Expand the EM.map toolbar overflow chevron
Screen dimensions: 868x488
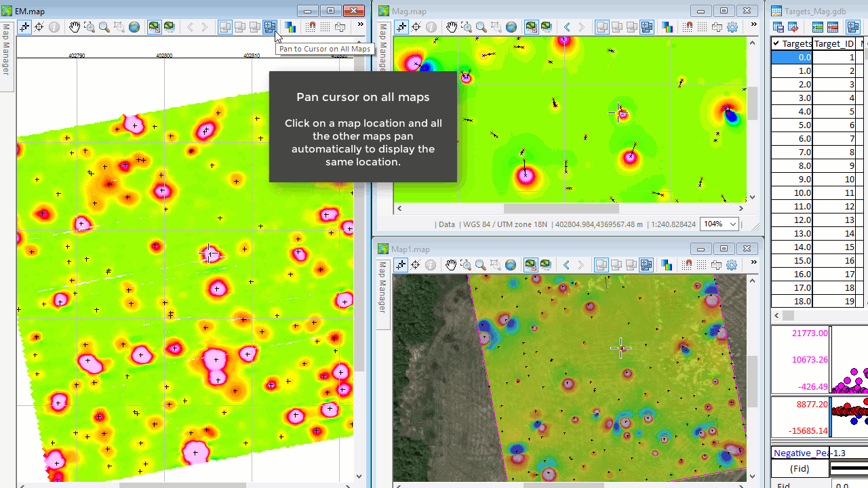[360, 25]
